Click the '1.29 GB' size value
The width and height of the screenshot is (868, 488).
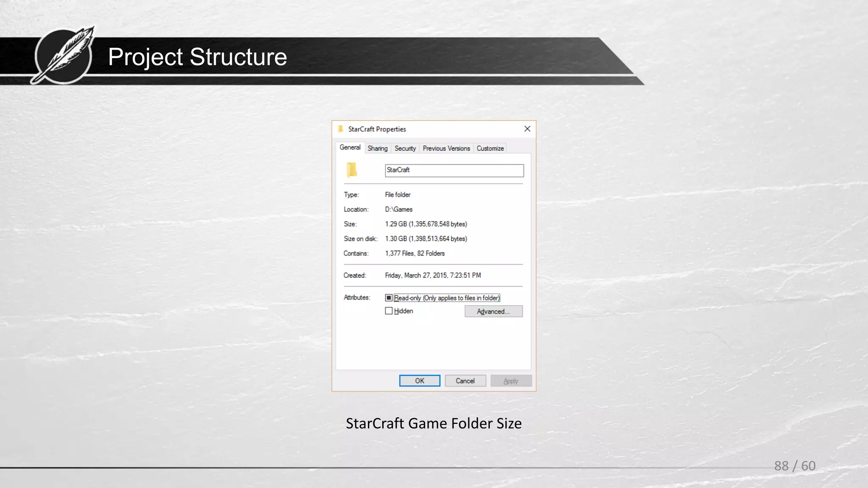point(426,224)
